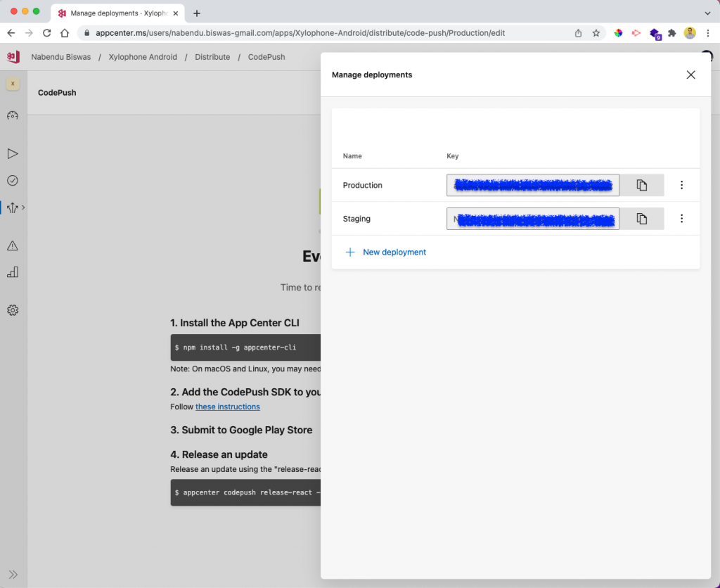
Task: Expand the sidebar with double chevron
Action: 13,575
